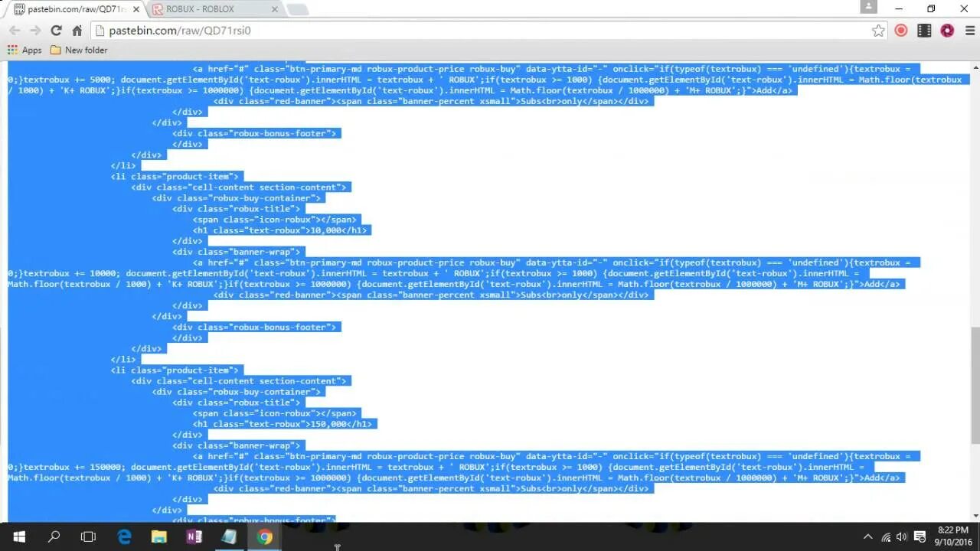
Task: Reload the pastebin page
Action: [56, 31]
